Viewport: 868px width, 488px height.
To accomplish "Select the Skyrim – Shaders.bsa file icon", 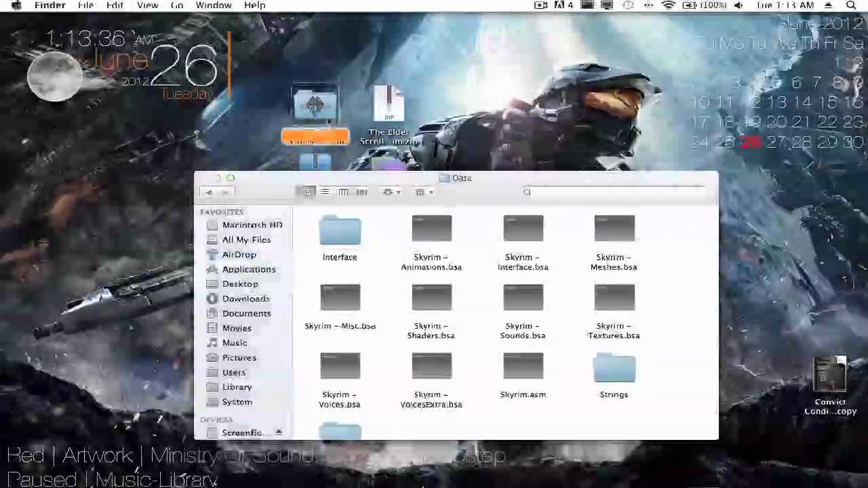I will click(x=431, y=298).
